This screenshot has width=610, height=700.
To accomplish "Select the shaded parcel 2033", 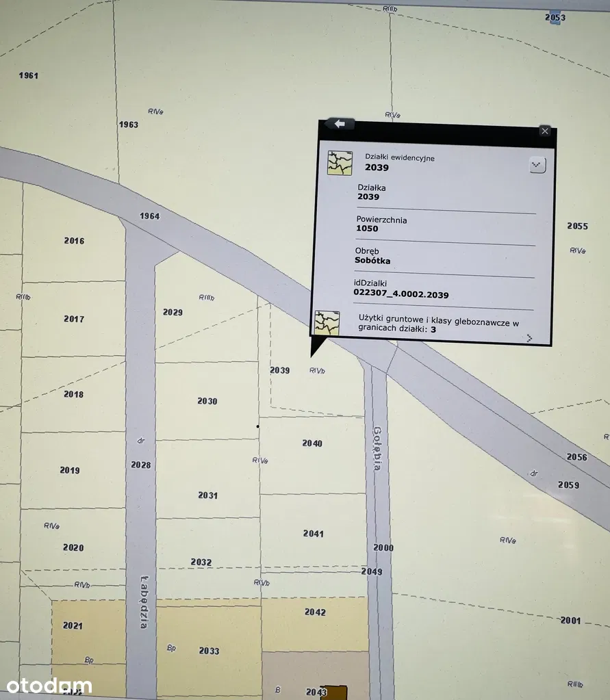I will (209, 651).
